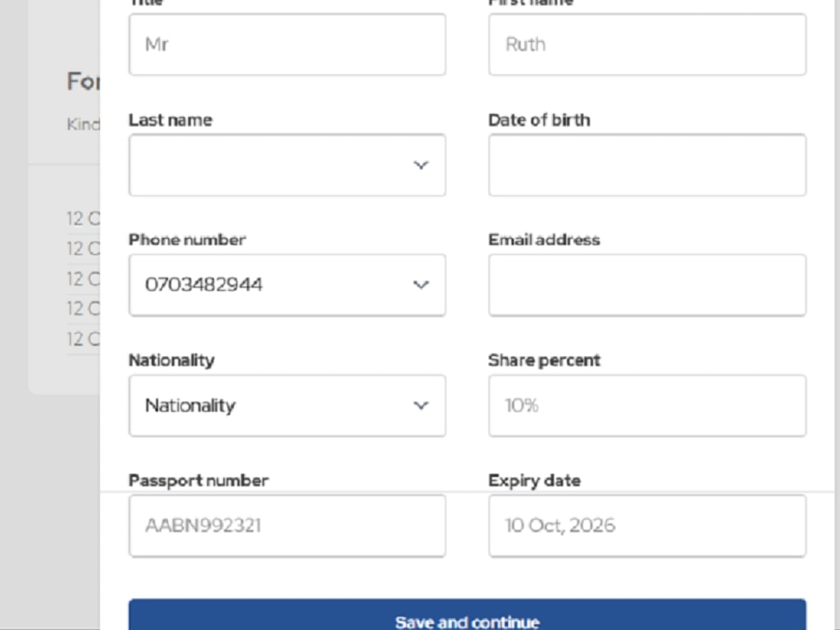Click the 'Date of birth' label text
840x630 pixels.
tap(538, 120)
